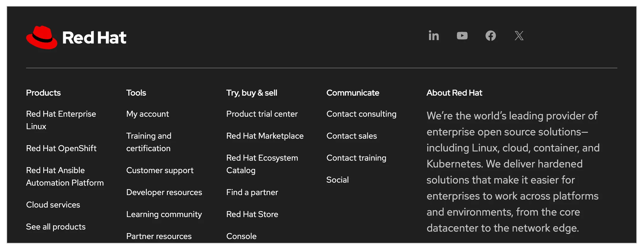The height and width of the screenshot is (250, 644).
Task: Go to Red Hat OpenShift
Action: (61, 148)
